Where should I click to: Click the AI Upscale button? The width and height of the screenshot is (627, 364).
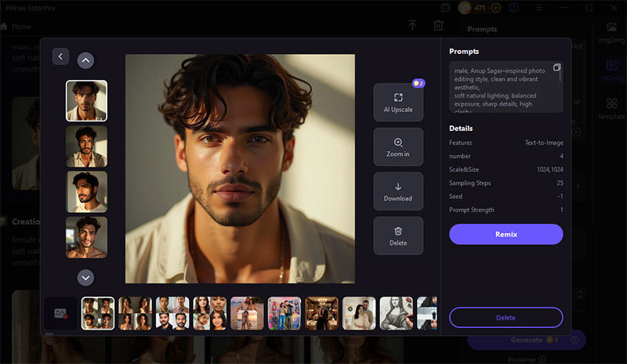click(398, 103)
